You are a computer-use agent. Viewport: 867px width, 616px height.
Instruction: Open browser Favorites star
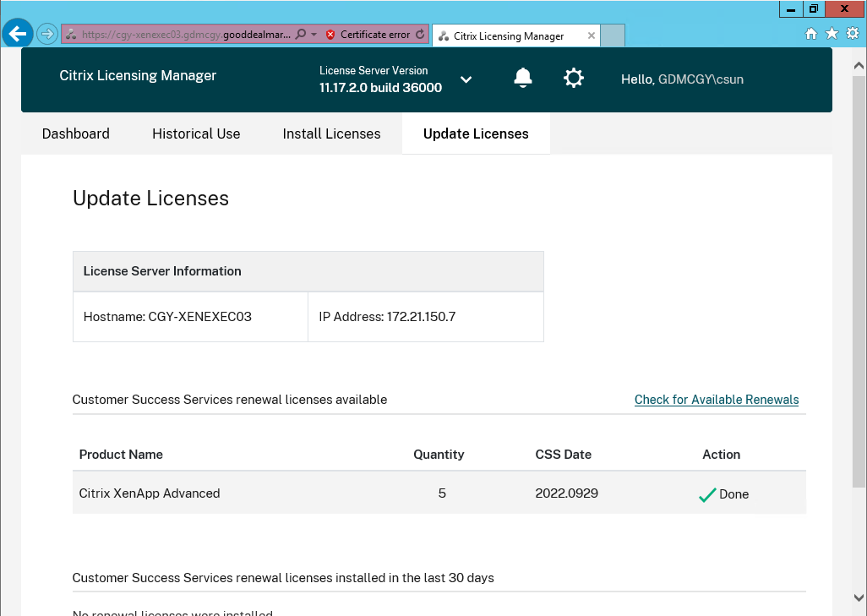click(x=832, y=34)
